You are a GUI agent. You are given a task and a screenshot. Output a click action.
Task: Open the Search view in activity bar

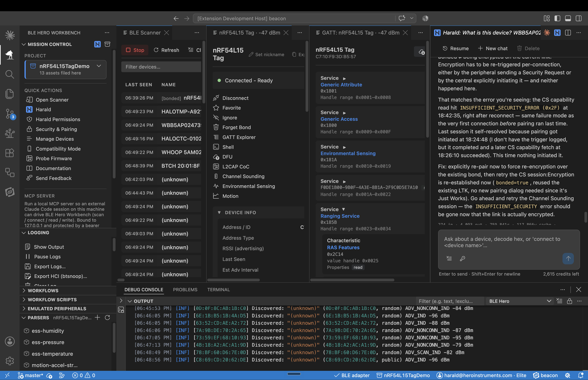[x=10, y=74]
